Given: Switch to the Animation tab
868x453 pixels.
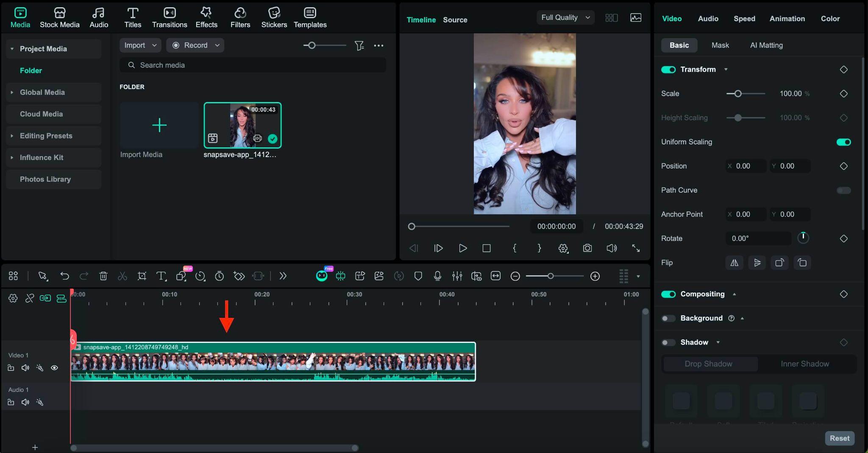Looking at the screenshot, I should (787, 19).
